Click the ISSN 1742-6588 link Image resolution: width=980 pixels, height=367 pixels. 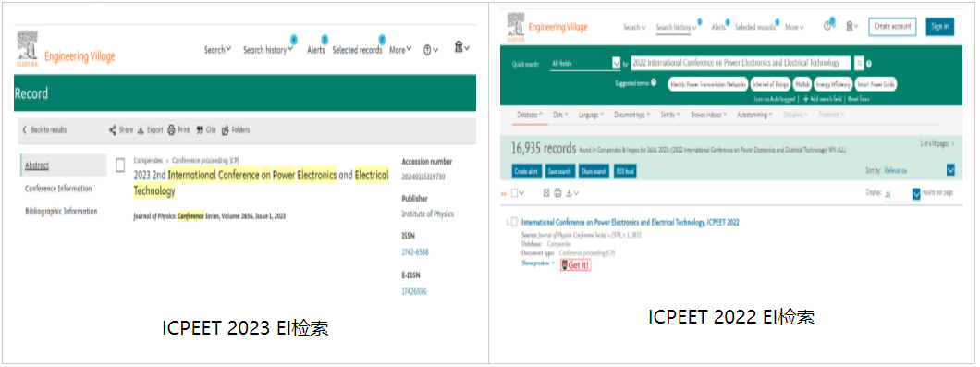click(414, 252)
